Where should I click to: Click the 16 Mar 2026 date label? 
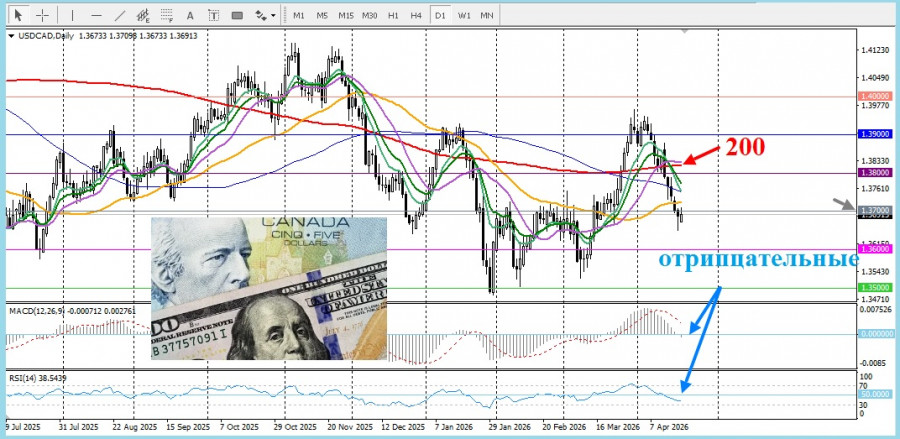coord(618,428)
